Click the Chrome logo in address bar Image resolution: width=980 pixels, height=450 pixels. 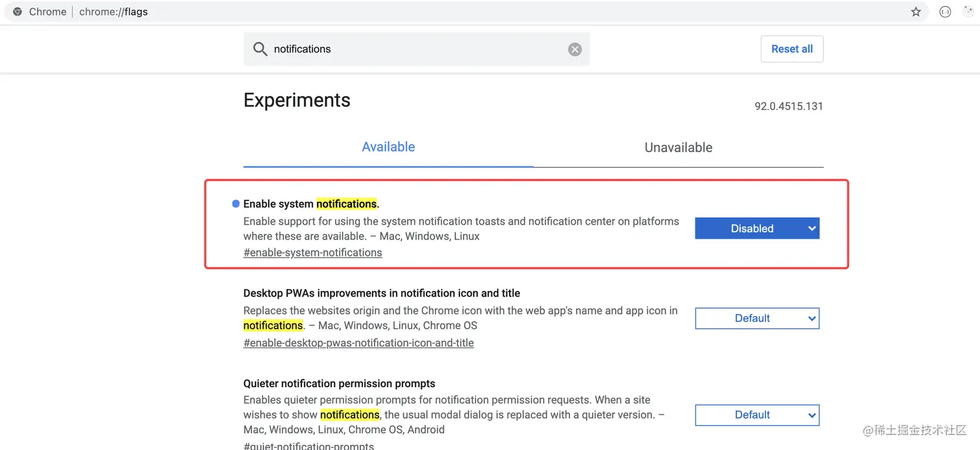[x=17, y=12]
